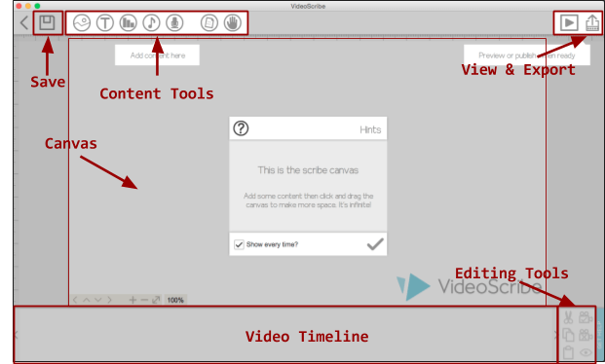Click the 'Add content here' tooltip
Screen dimensions: 605x364
click(x=157, y=55)
